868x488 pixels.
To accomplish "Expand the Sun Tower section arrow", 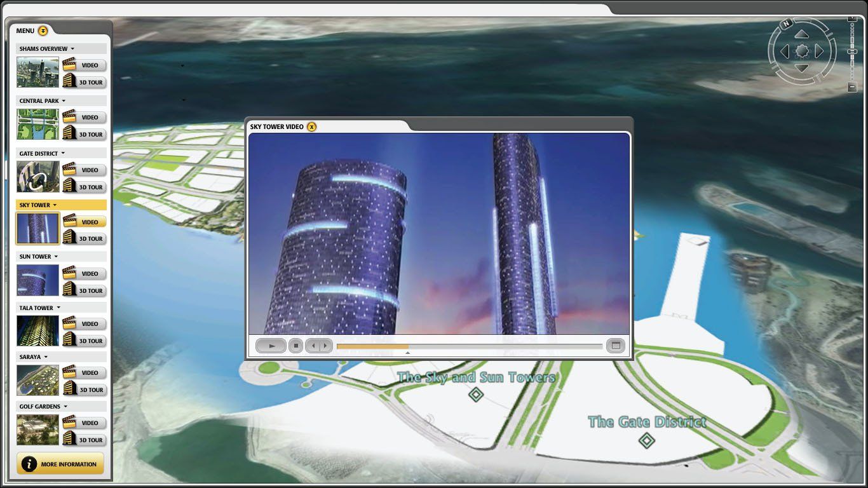I will (x=56, y=257).
